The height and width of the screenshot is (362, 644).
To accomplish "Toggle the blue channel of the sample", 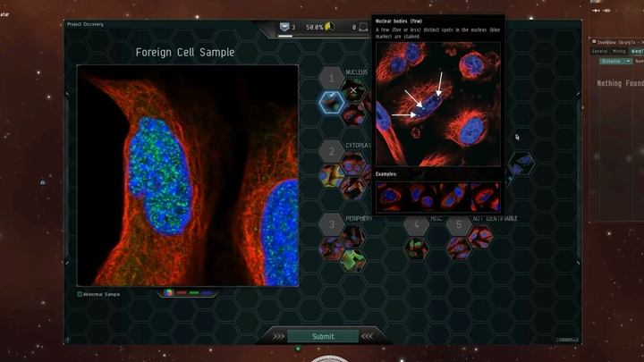I will coord(207,292).
